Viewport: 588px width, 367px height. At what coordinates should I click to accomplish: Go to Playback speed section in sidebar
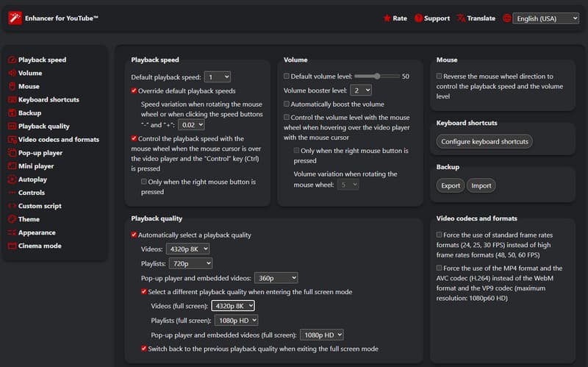tap(42, 60)
